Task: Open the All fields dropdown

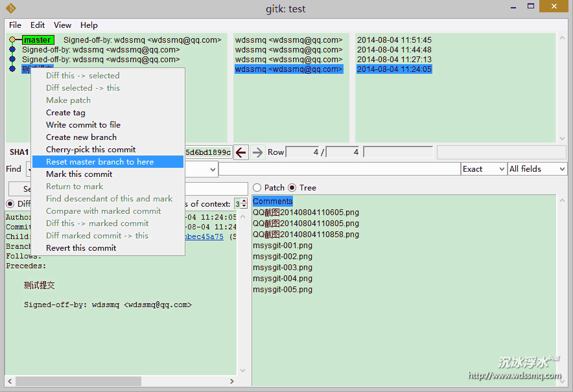Action: click(x=537, y=169)
